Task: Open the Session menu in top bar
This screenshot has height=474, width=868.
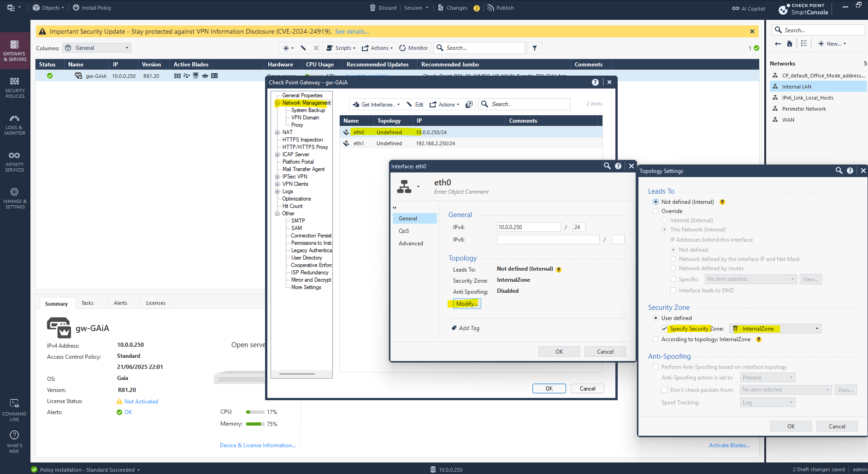Action: click(x=416, y=8)
